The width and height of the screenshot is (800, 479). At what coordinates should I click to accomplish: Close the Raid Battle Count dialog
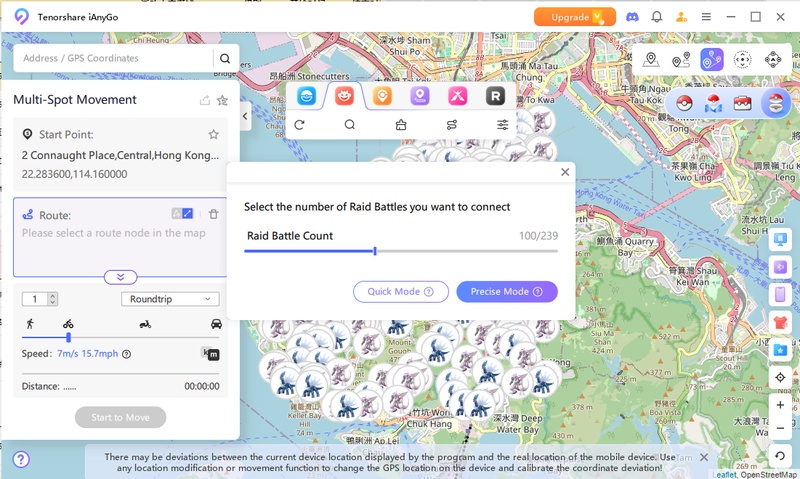565,172
